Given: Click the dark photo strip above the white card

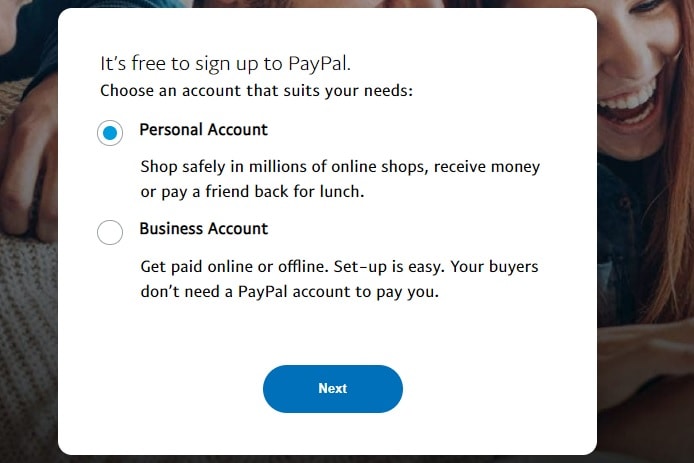Looking at the screenshot, I should [328, 4].
